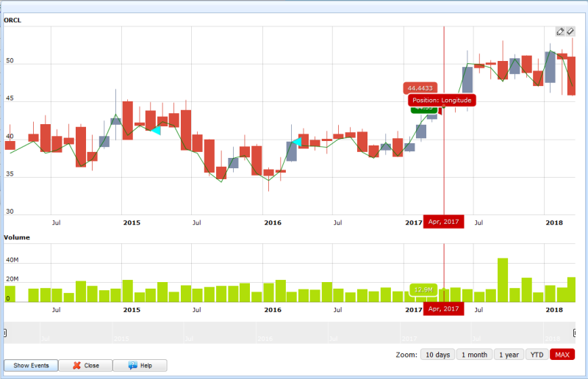This screenshot has width=588, height=379.
Task: Click the Position: Longitude event label
Action: tap(442, 100)
